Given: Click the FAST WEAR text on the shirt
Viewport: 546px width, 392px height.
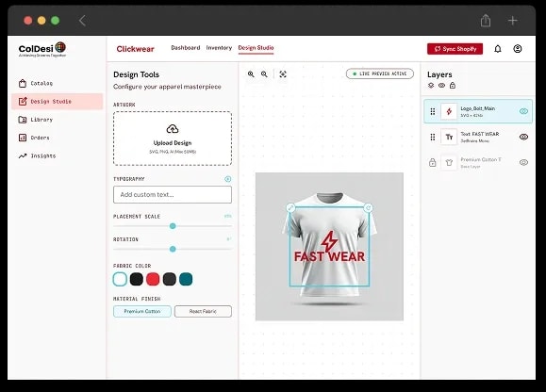Looking at the screenshot, I should click(329, 256).
